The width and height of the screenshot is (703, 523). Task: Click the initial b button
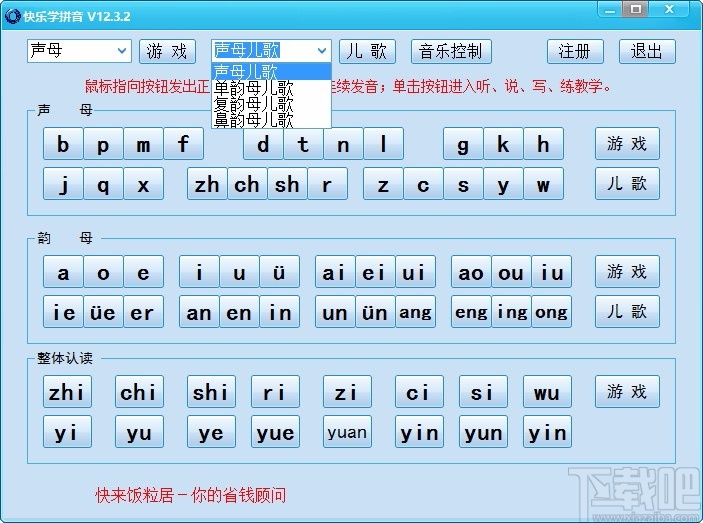click(x=63, y=143)
